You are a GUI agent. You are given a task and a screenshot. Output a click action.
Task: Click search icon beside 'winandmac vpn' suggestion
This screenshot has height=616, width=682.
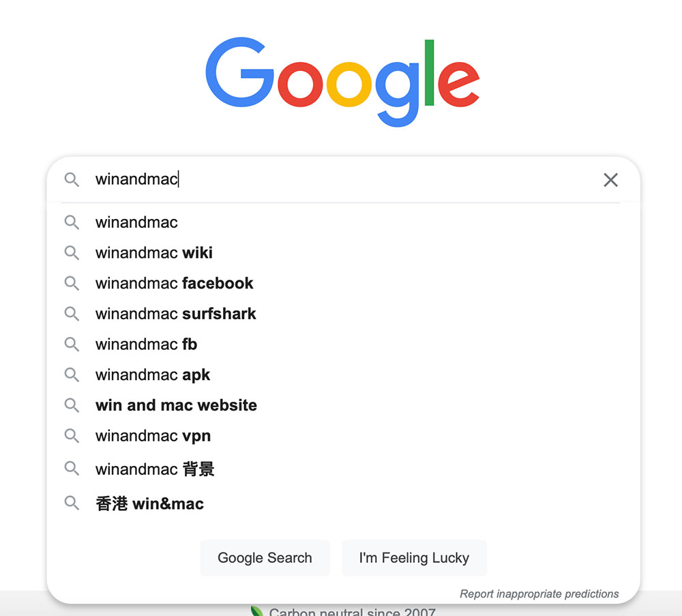(x=72, y=436)
